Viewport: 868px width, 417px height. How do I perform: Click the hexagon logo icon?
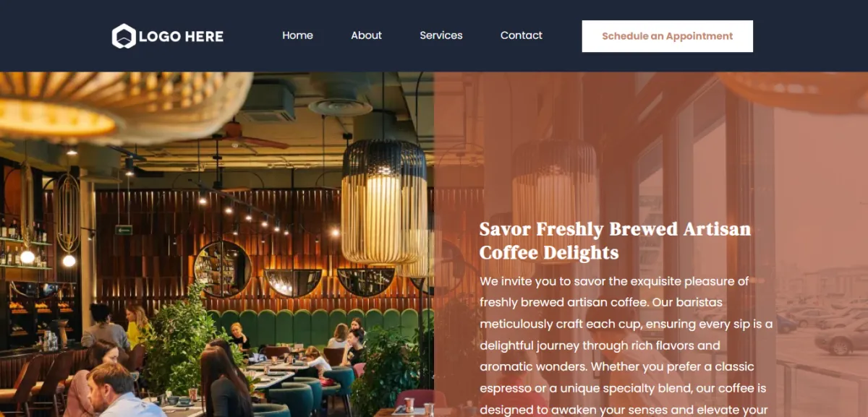pyautogui.click(x=124, y=36)
